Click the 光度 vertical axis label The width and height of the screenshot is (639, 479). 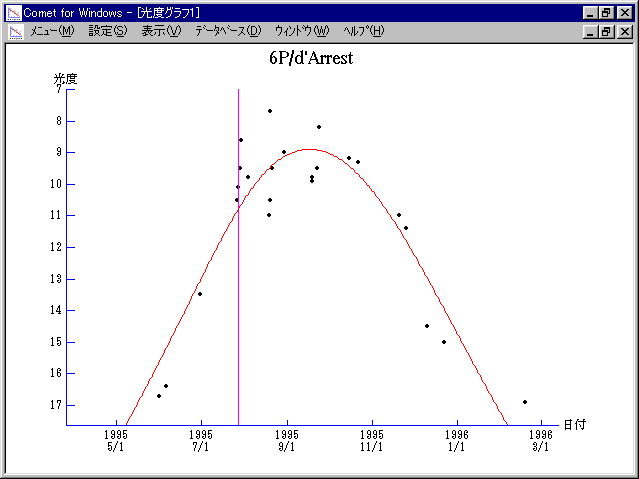(x=65, y=78)
